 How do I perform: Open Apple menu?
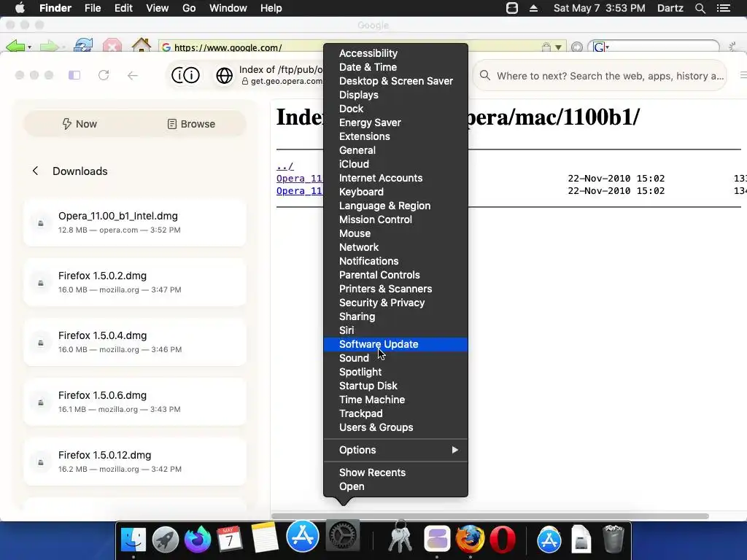pos(20,7)
